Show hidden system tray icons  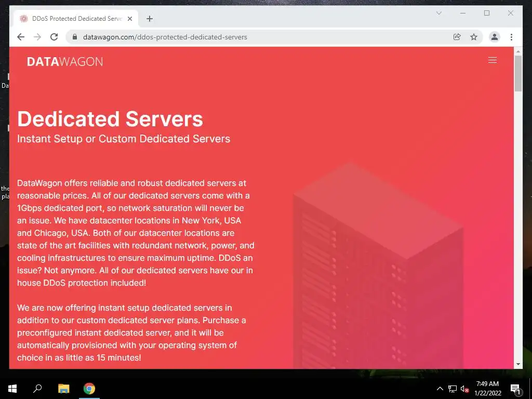440,389
